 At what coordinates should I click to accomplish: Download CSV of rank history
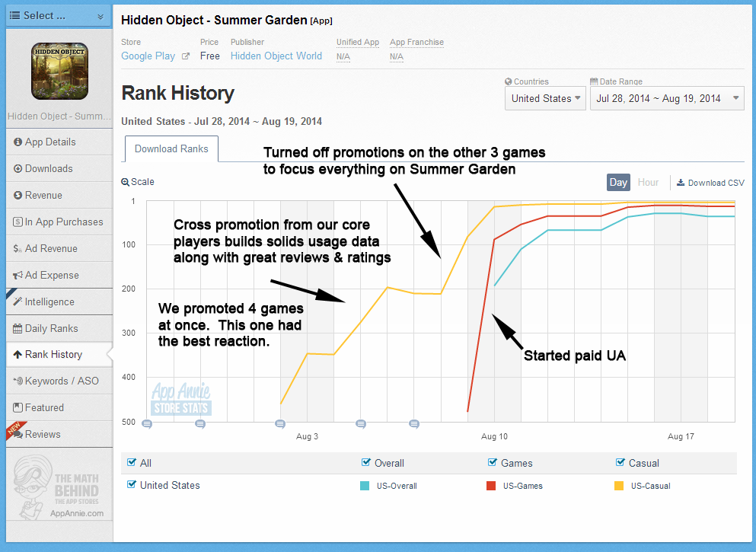[x=710, y=183]
